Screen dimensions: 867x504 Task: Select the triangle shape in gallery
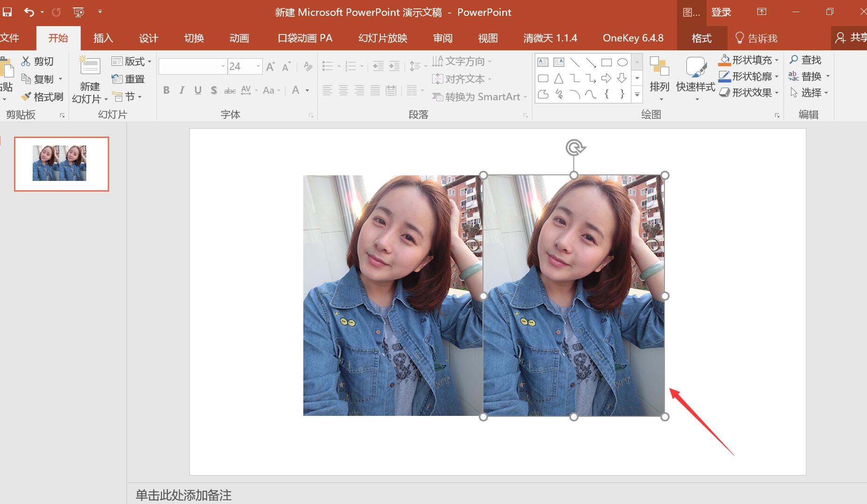tap(559, 78)
